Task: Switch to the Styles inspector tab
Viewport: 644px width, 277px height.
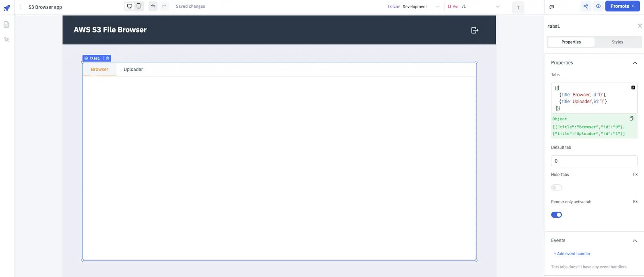Action: [x=617, y=42]
